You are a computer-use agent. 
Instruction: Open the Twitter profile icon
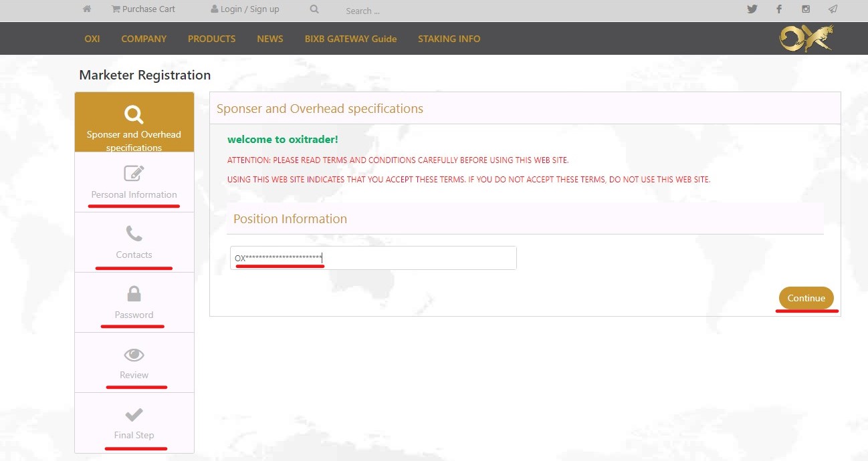click(x=752, y=9)
